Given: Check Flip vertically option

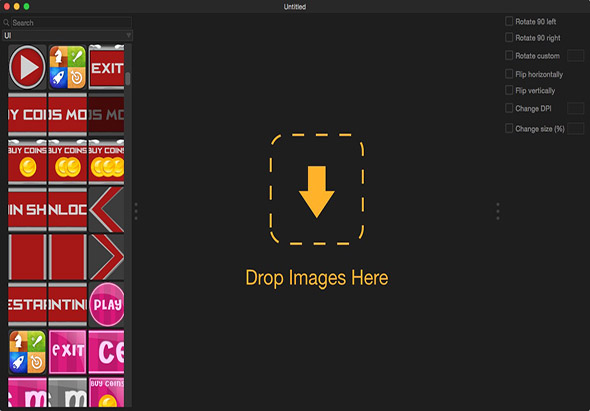Looking at the screenshot, I should click(x=509, y=90).
